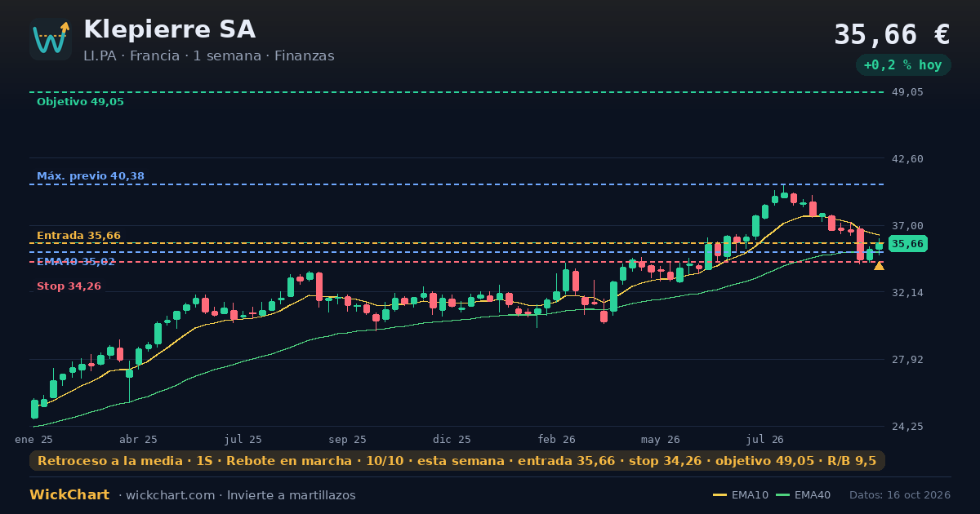Image resolution: width=980 pixels, height=514 pixels.
Task: Open the wickchart.com link in the footer
Action: click(171, 495)
